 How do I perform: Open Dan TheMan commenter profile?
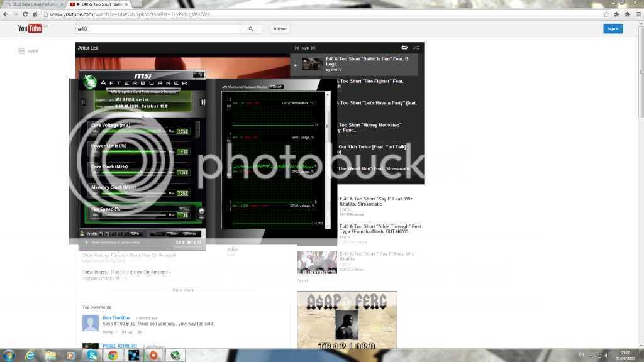116,317
